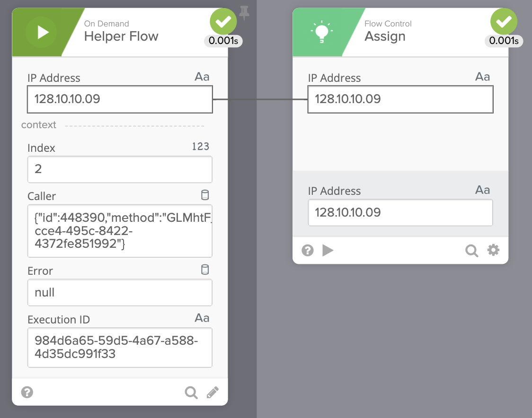Click the Assign card lightbulb icon
This screenshot has height=418, width=532.
[x=321, y=32]
